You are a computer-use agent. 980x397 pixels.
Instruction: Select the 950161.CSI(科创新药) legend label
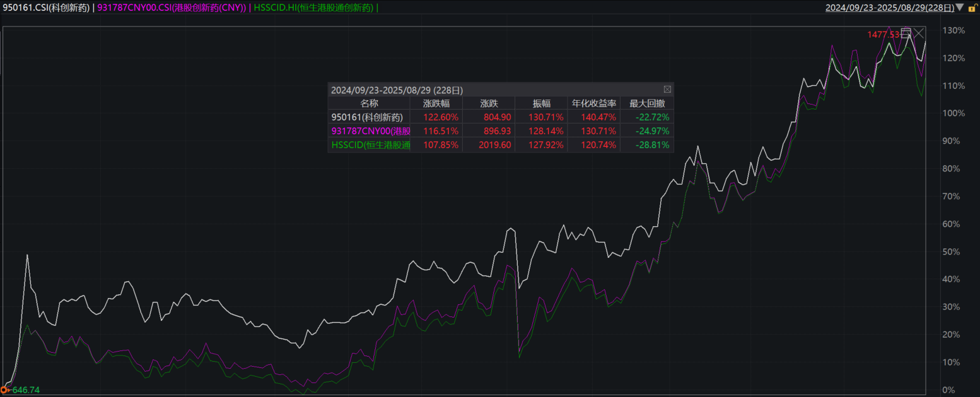47,8
